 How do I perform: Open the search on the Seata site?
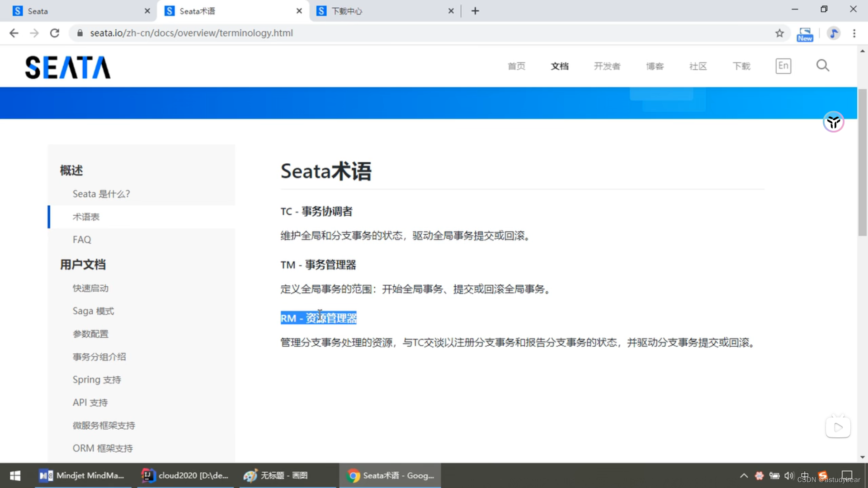pos(822,66)
